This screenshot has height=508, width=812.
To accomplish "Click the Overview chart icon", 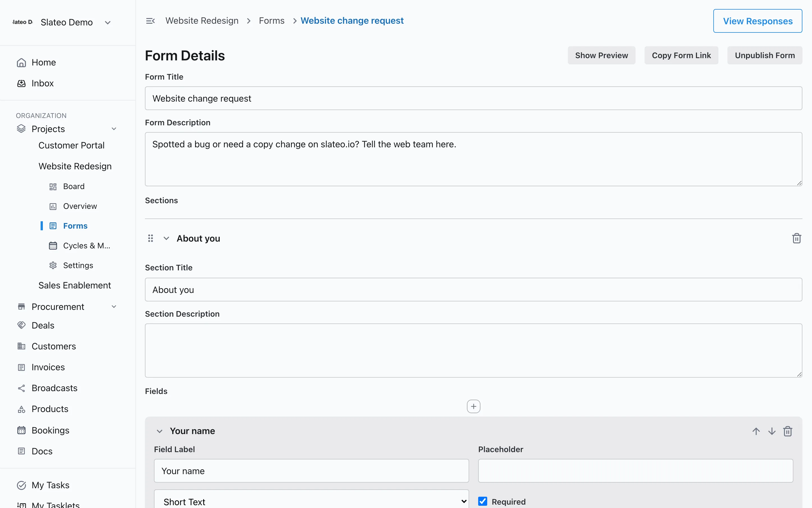I will [53, 206].
